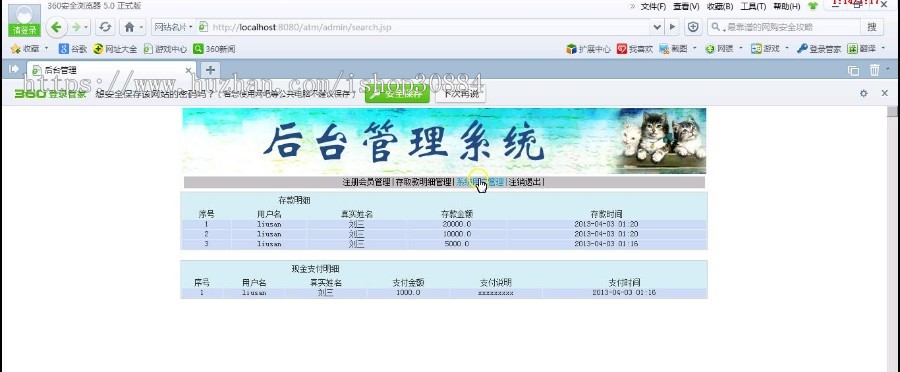Click the 后台管理系统 banner image
The height and width of the screenshot is (372, 900).
(444, 141)
